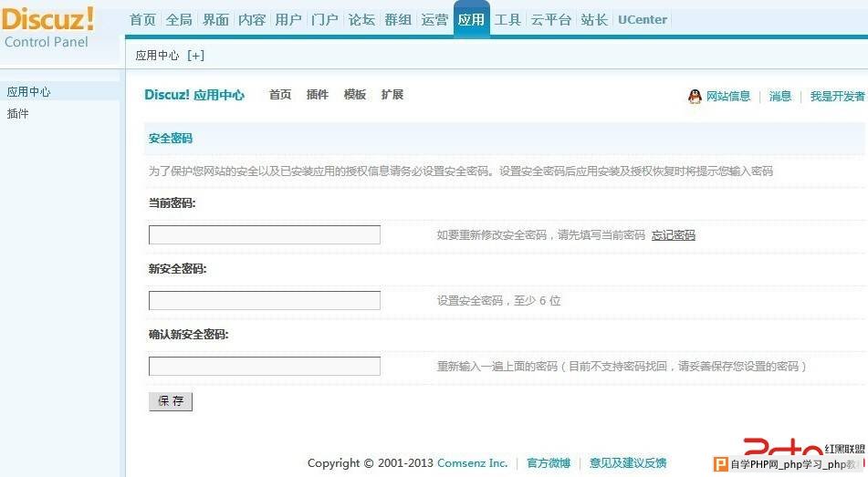Focus the 确认新安全密码 input field
Viewport: 868px width, 477px height.
(265, 366)
